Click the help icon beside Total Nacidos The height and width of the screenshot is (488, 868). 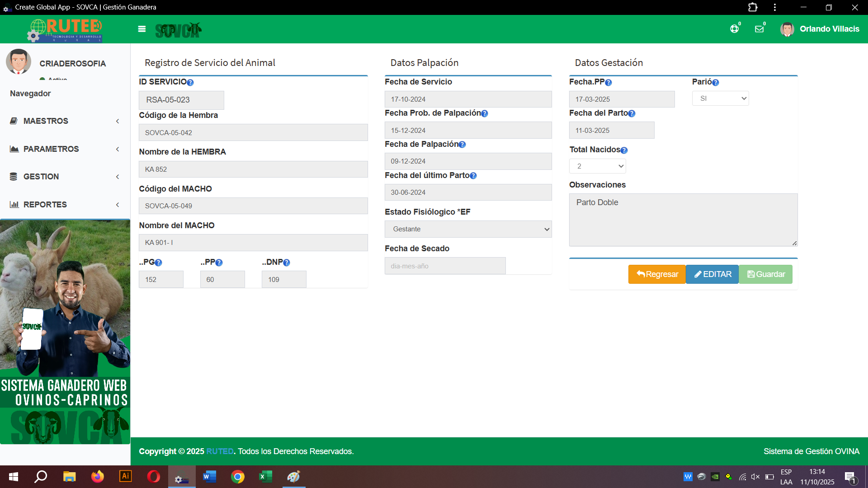coord(624,150)
